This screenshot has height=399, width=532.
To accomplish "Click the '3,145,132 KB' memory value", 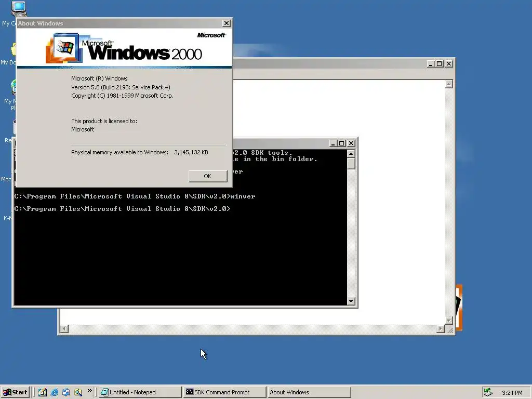I will pos(191,152).
